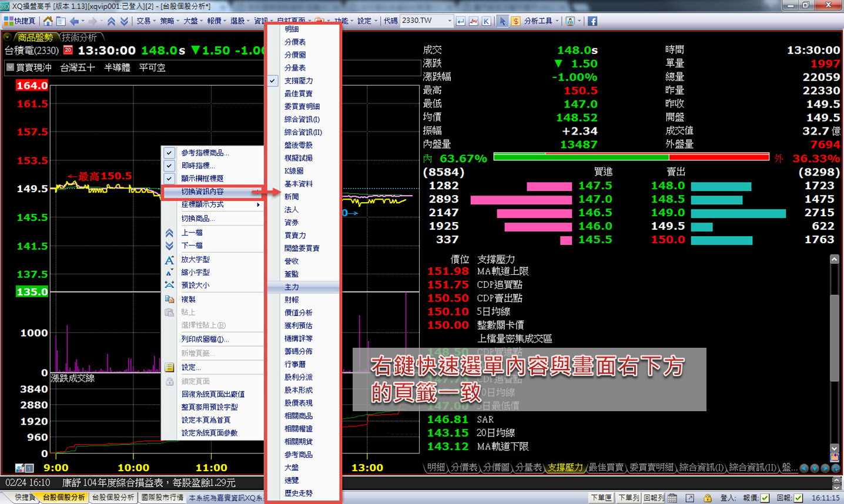Expand the 交易 trading dropdown menu
This screenshot has height=504, width=844.
pyautogui.click(x=146, y=21)
